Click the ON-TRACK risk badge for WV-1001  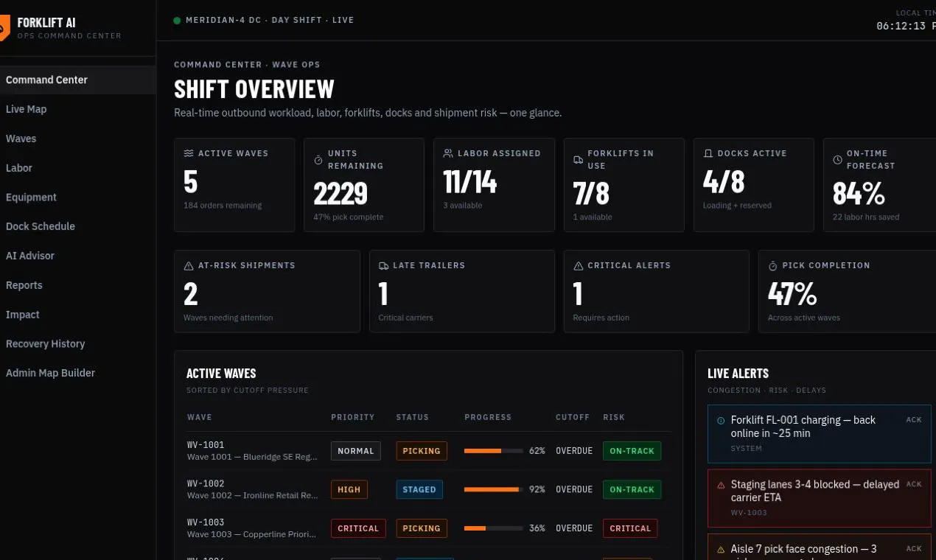[632, 451]
